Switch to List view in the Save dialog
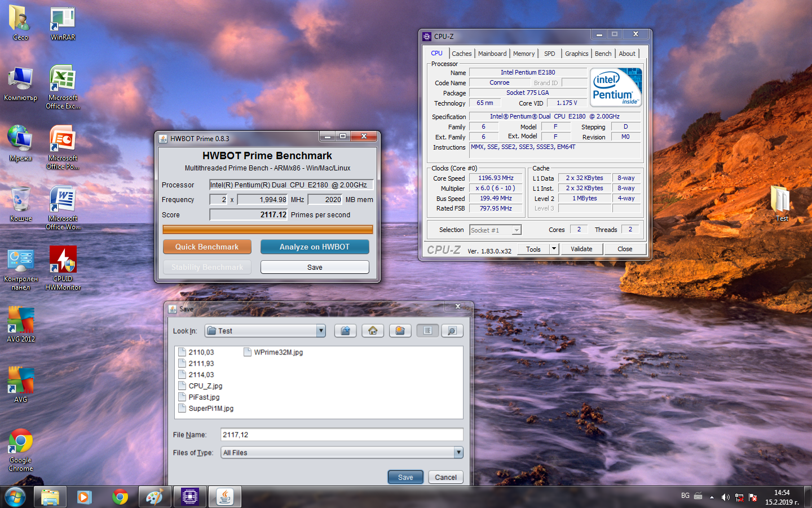812x508 pixels. [428, 331]
